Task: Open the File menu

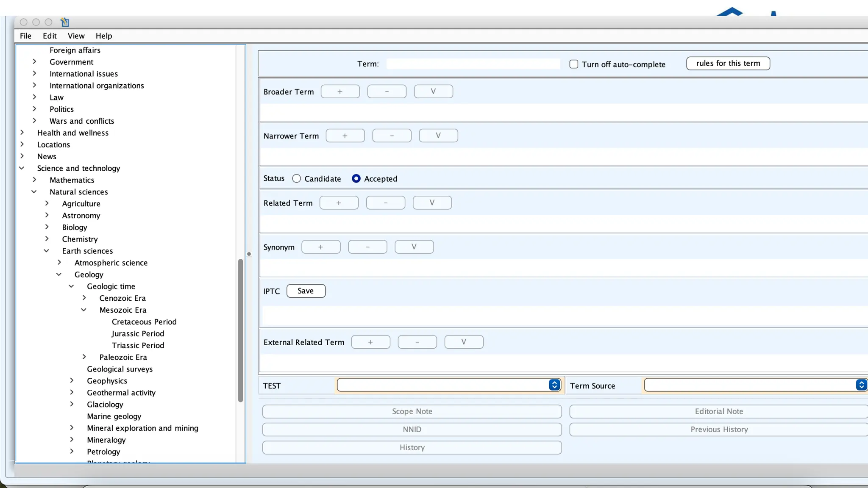Action: click(x=25, y=36)
